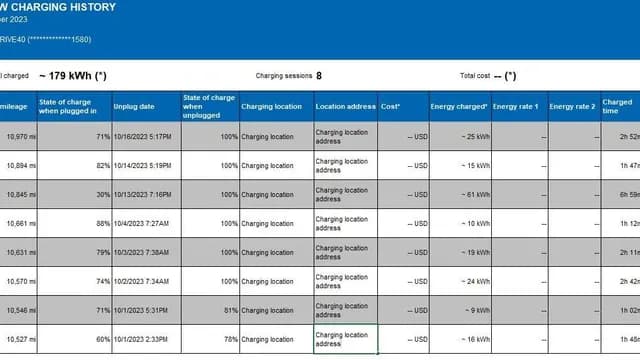Select the '~ 10 kWh' energy cell
The image size is (640, 360).
(460, 223)
